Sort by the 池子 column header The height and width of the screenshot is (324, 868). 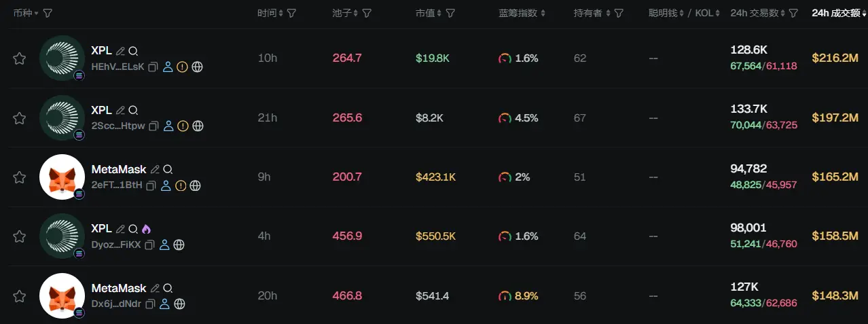[x=346, y=13]
